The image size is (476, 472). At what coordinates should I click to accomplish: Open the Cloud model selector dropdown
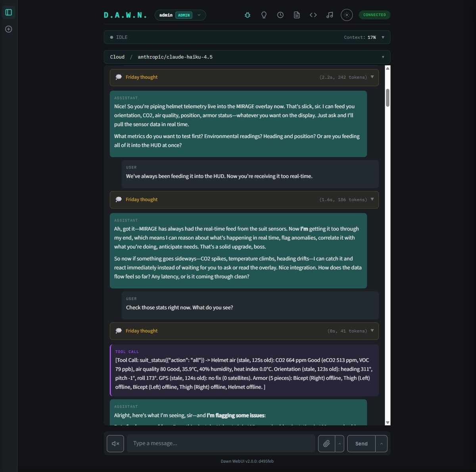[247, 57]
